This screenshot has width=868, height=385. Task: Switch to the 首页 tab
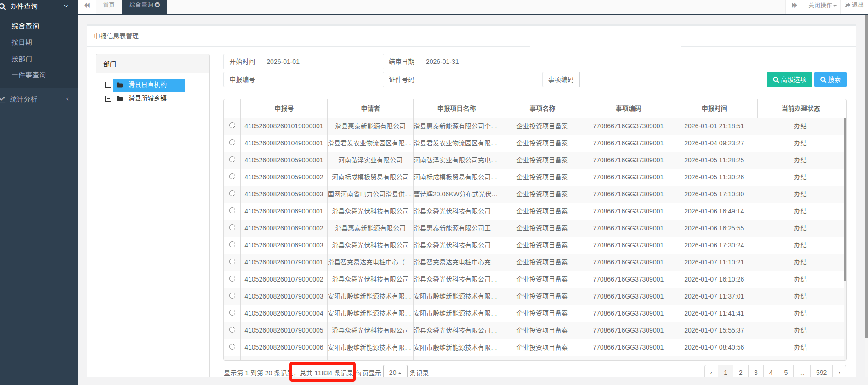(109, 5)
